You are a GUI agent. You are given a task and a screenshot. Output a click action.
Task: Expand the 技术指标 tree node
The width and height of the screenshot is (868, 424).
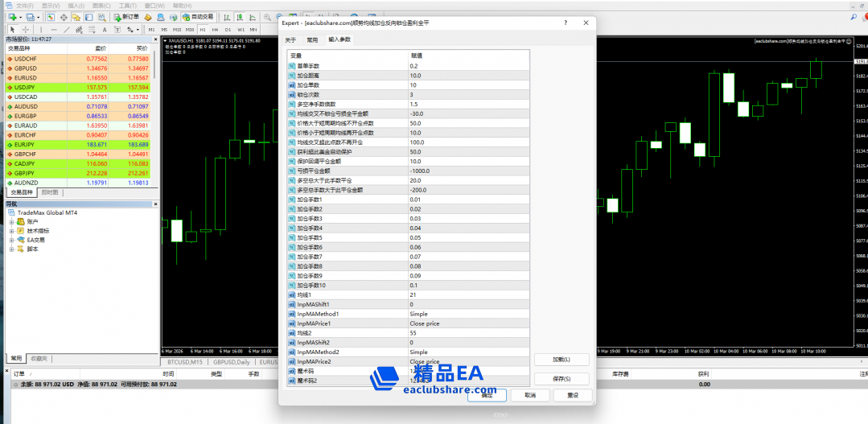click(x=12, y=230)
